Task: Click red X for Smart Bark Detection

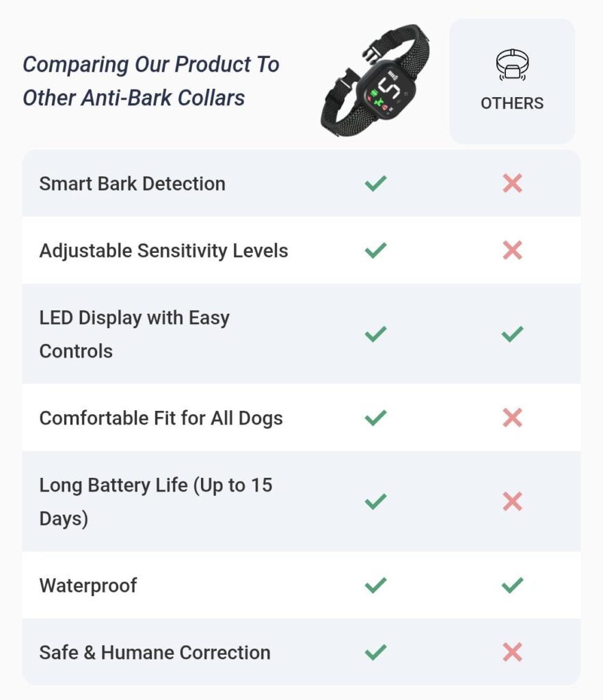Action: 512,183
